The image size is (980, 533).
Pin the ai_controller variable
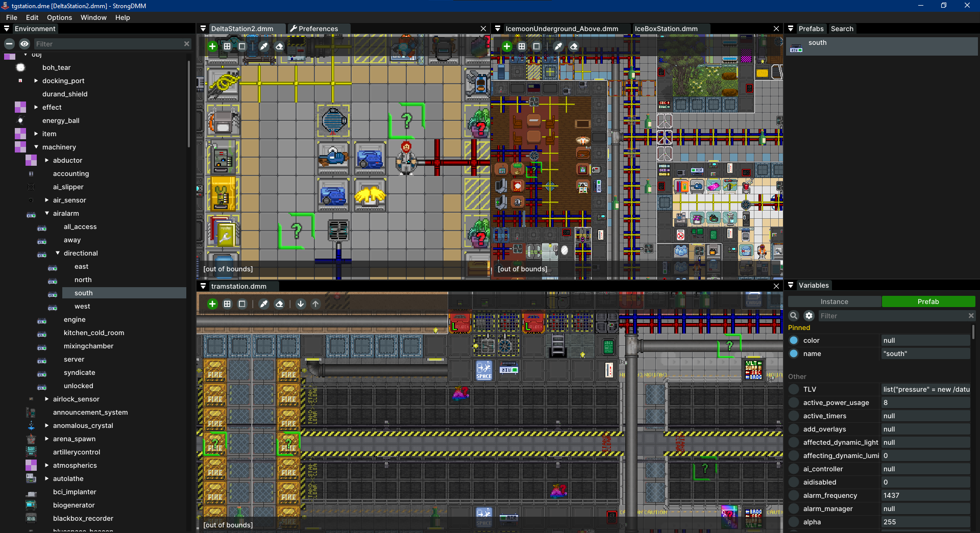coord(794,469)
